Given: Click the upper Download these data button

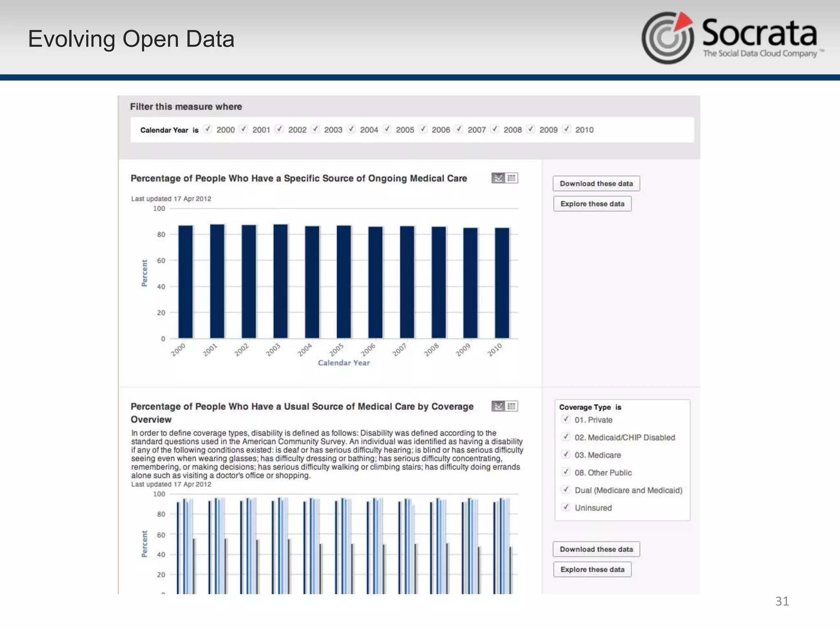Looking at the screenshot, I should [596, 183].
